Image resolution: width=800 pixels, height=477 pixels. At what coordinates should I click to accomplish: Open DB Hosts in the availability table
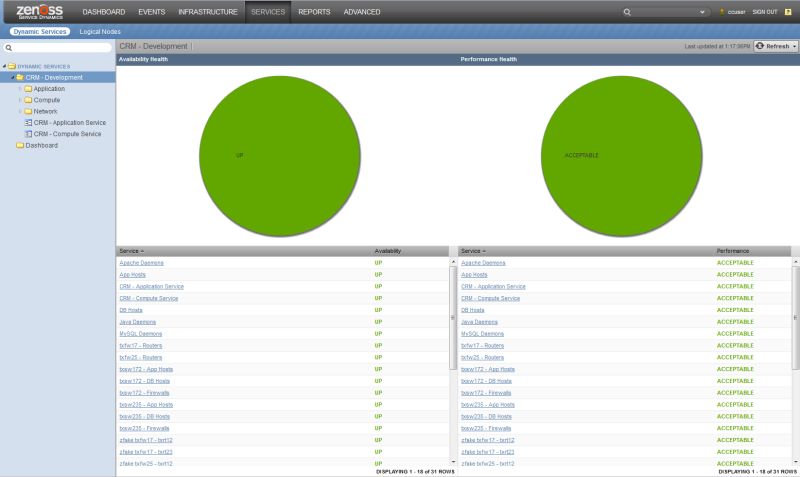coord(131,310)
